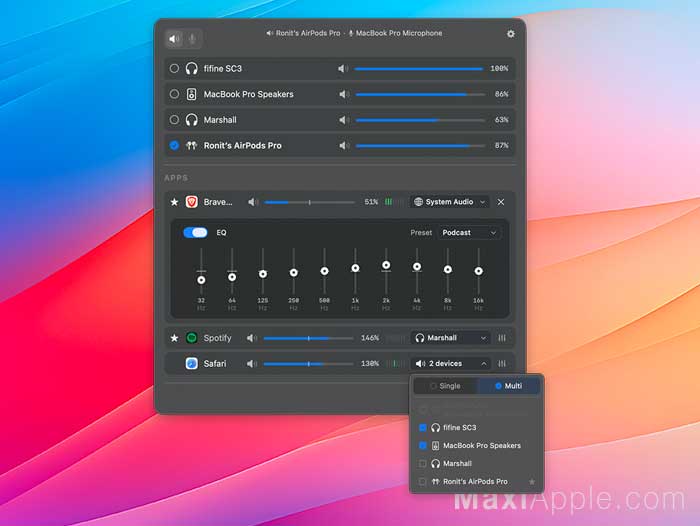The height and width of the screenshot is (526, 700).
Task: Click the 4k Hz EQ band knob
Action: (417, 267)
